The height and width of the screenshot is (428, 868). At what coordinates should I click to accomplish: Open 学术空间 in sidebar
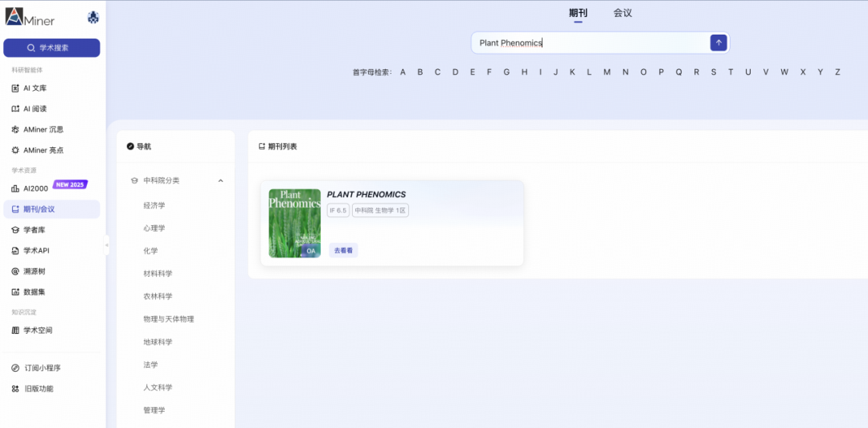51,331
